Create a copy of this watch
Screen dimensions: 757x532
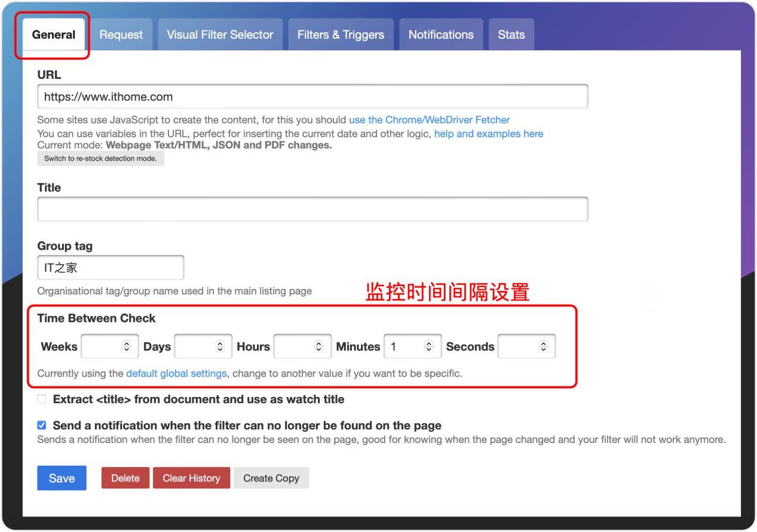point(271,478)
